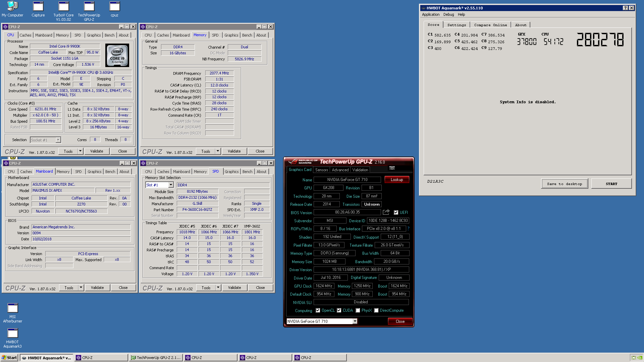The image size is (644, 362).
Task: Click the Part Number field F4-3600C16-8GTZ
Action: [197, 210]
